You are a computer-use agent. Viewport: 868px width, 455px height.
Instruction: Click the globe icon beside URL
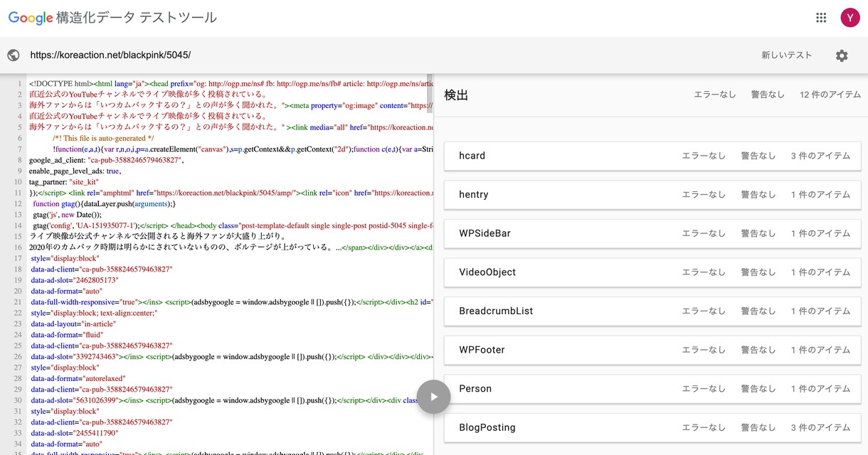[13, 55]
